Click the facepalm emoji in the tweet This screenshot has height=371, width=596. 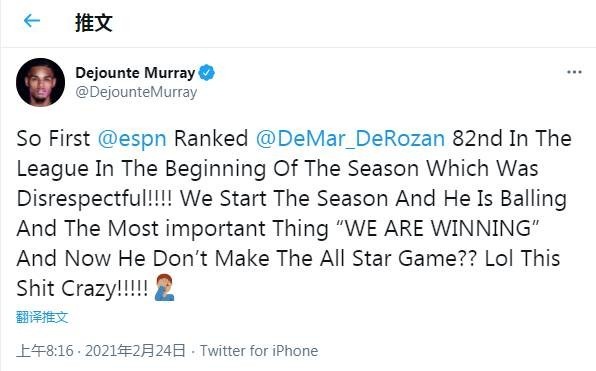click(164, 288)
